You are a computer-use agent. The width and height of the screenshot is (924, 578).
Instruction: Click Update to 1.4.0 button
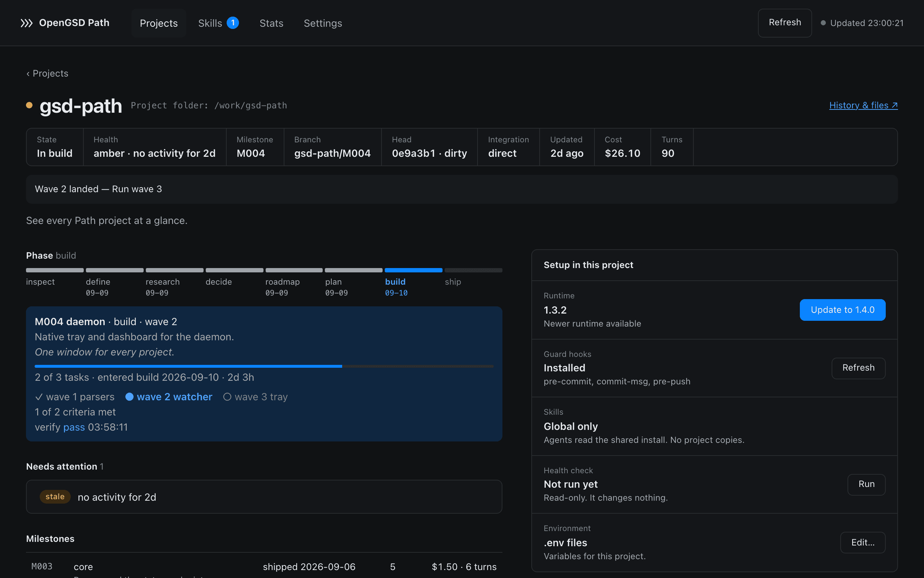click(842, 310)
